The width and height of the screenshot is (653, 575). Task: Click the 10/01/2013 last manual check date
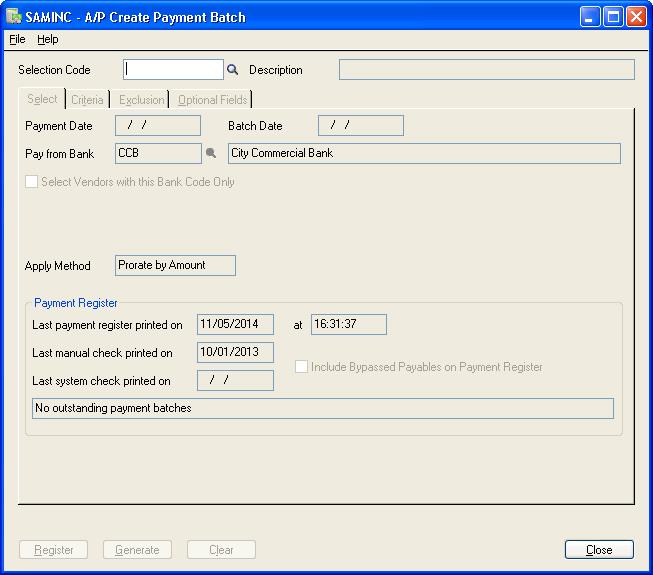[235, 352]
